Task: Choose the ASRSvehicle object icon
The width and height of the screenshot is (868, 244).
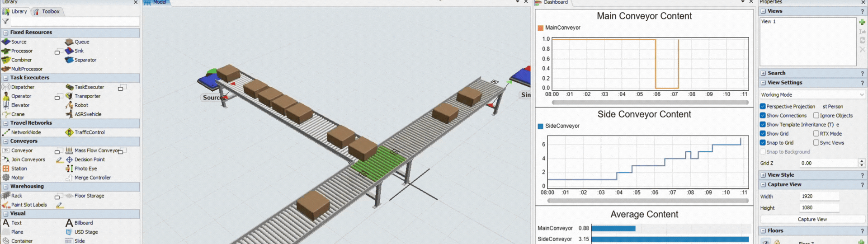Action: point(69,114)
